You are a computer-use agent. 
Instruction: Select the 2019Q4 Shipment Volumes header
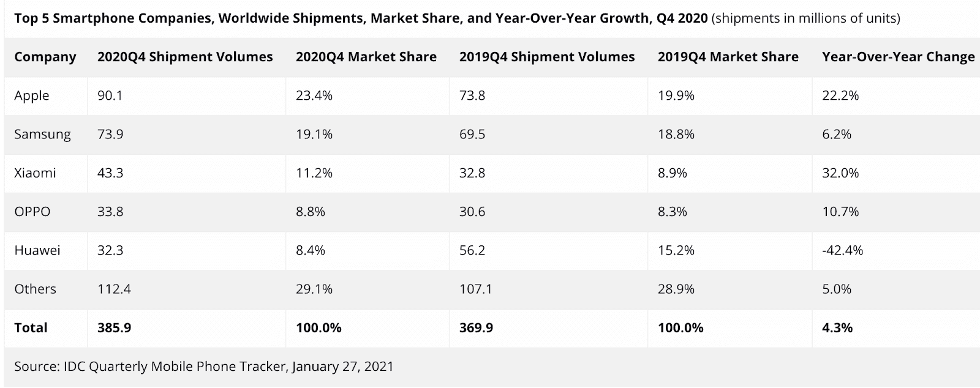(x=547, y=57)
